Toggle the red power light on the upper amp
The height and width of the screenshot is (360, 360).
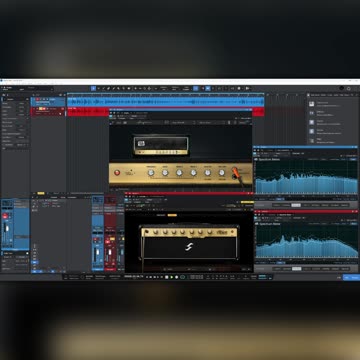[x=117, y=172]
